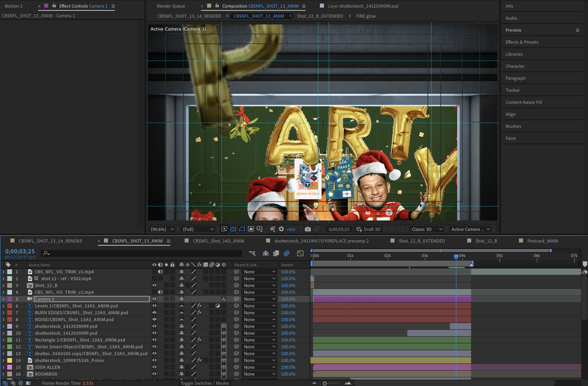Click the show channel and color management icon
This screenshot has height=386, width=588.
click(272, 229)
